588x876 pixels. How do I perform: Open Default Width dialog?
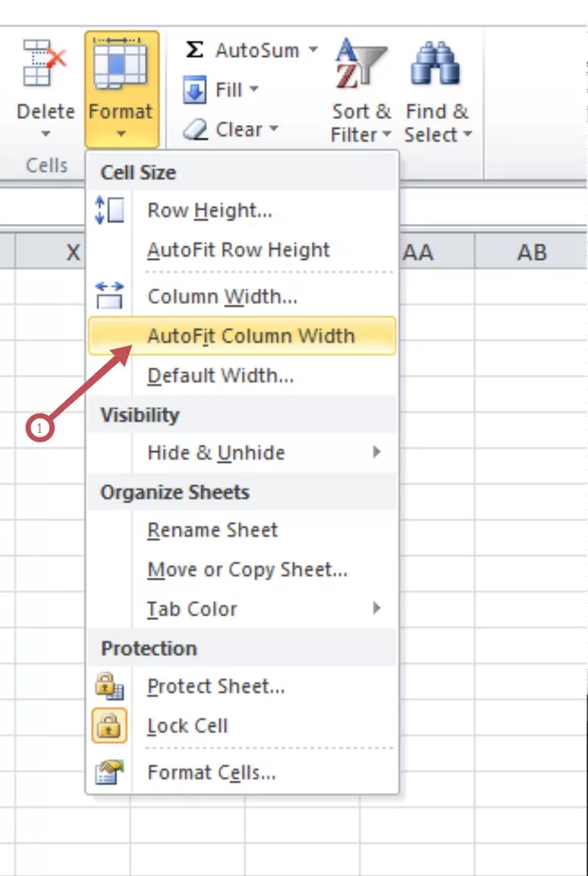(220, 376)
